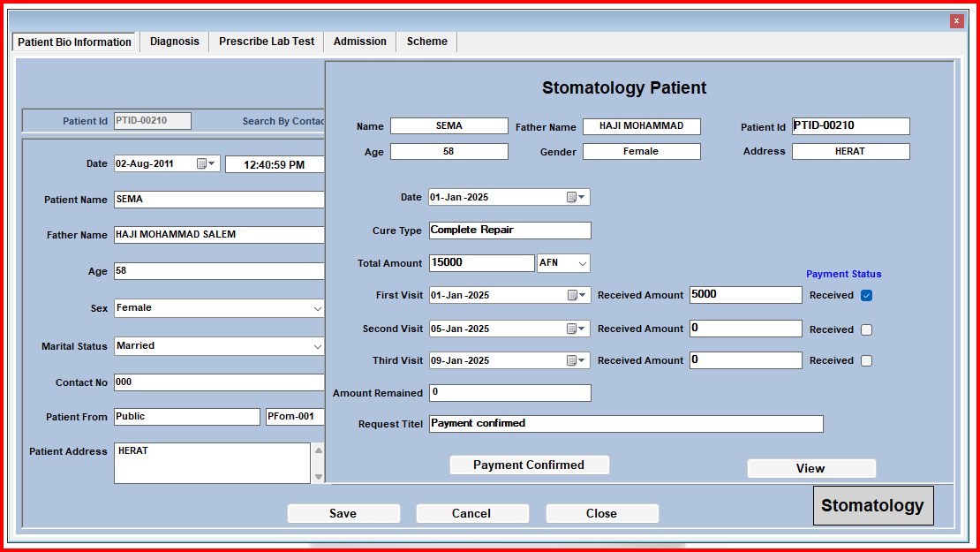
Task: Click the bio Age field showing 58
Action: (219, 271)
